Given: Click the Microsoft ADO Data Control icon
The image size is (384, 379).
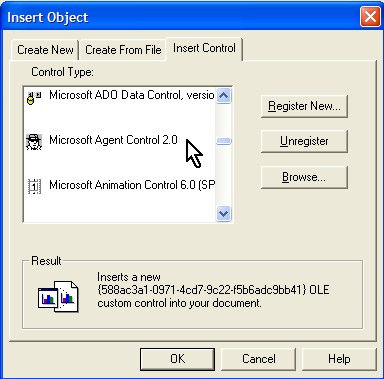Looking at the screenshot, I should click(34, 98).
